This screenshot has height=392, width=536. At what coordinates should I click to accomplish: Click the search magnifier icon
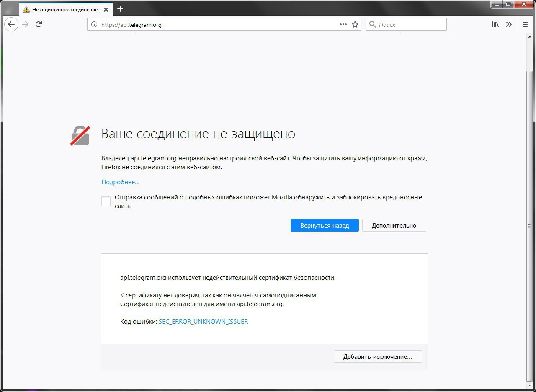coord(372,24)
